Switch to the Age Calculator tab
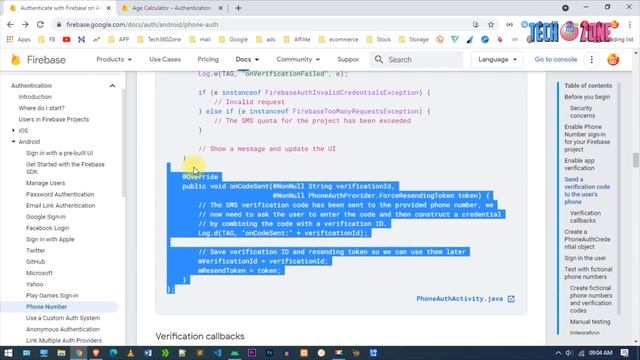The image size is (640, 360). pos(171,8)
